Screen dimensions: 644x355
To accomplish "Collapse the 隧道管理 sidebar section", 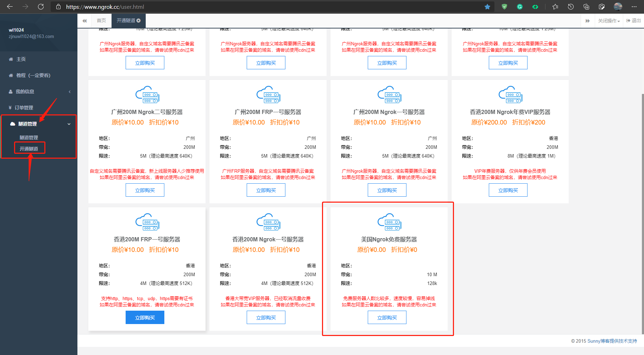I will pos(39,124).
